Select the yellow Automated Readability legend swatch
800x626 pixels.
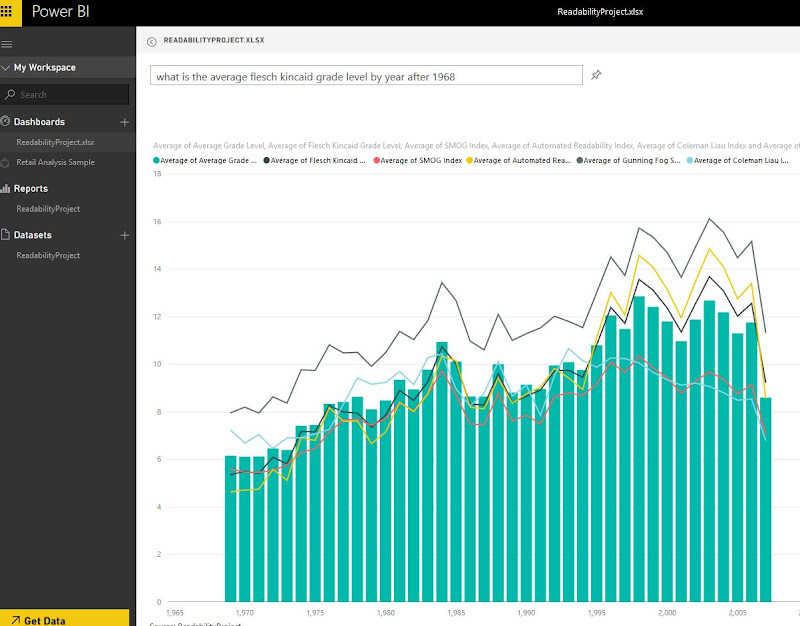tap(469, 160)
